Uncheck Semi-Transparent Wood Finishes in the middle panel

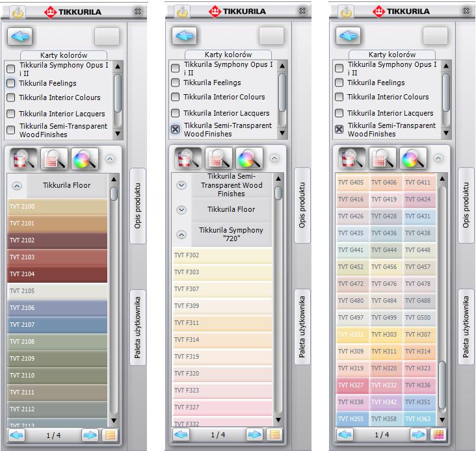pyautogui.click(x=176, y=129)
